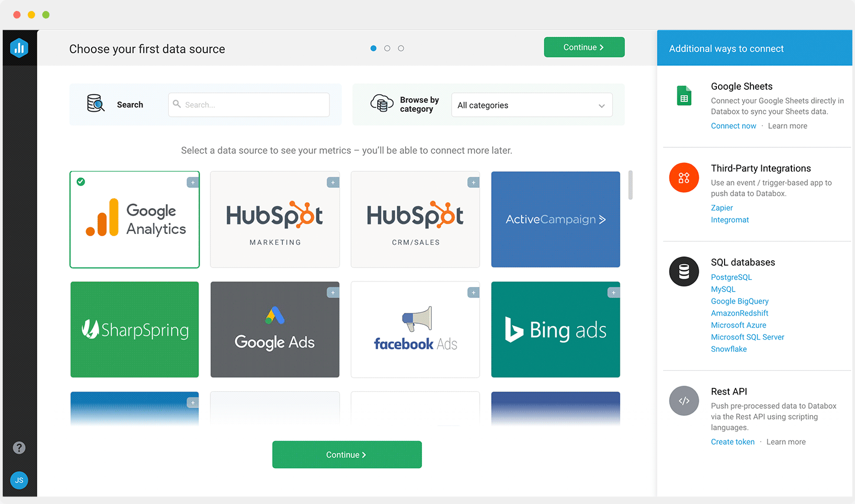Open the Microsoft Azure link

[739, 325]
